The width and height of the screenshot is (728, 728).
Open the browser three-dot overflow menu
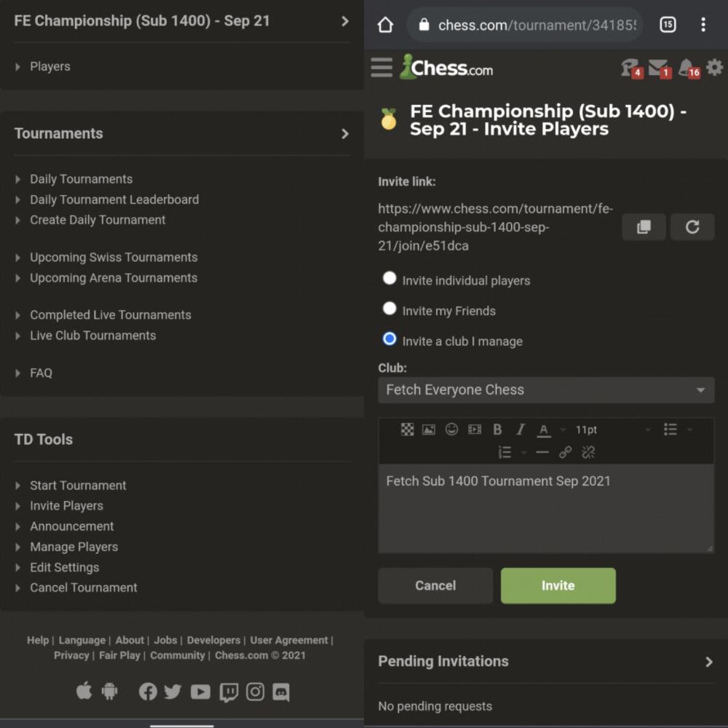click(703, 25)
